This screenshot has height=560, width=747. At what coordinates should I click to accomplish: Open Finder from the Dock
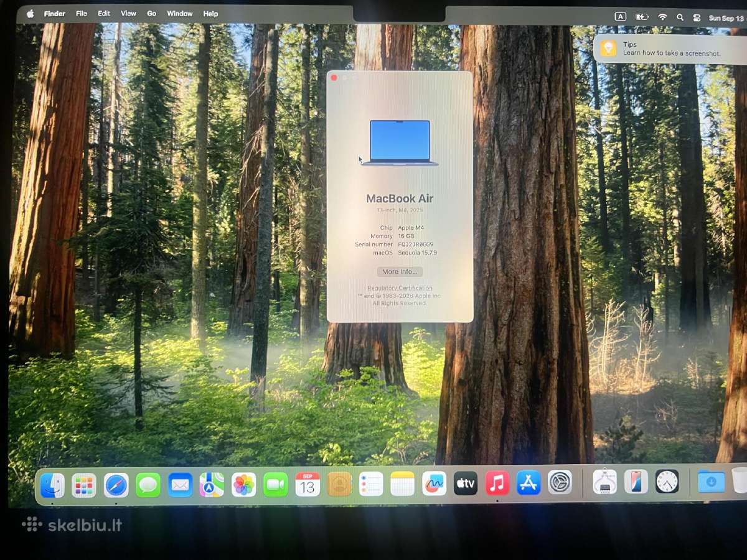[52, 485]
